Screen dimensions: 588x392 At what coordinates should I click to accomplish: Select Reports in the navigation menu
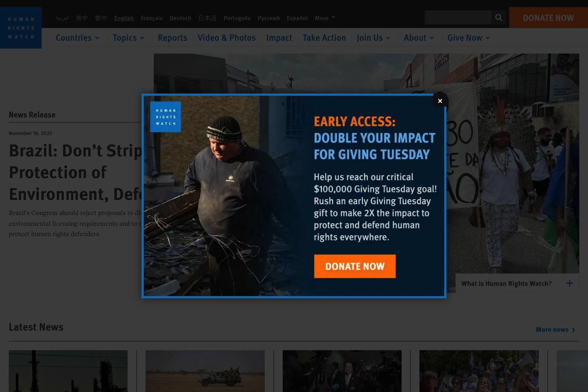click(172, 38)
